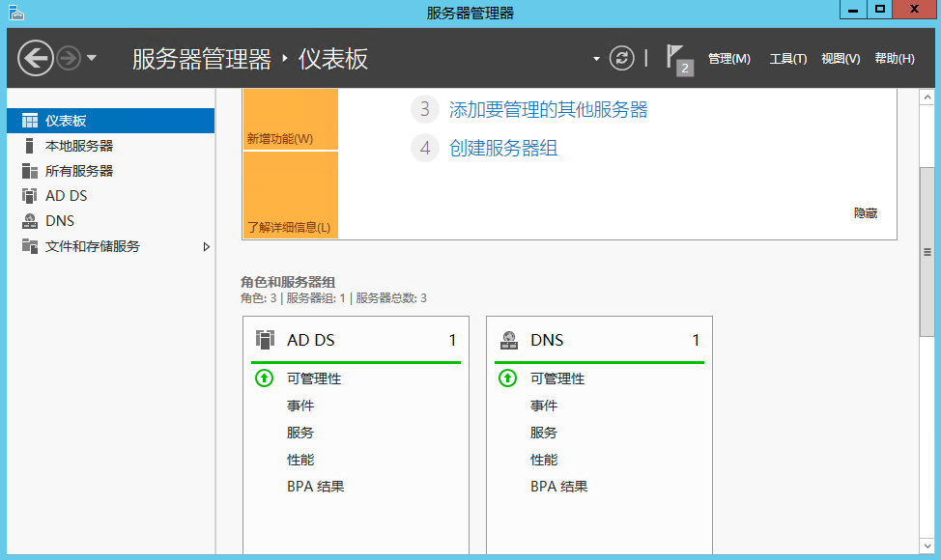Open 服务 in the DNS tile
Viewport: 941px width, 560px height.
tap(544, 433)
